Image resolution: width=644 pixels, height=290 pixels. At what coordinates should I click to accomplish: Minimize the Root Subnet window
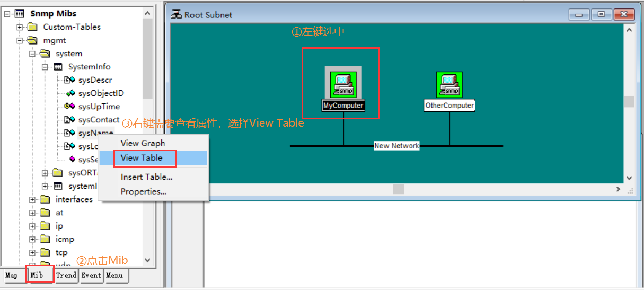[x=579, y=14]
